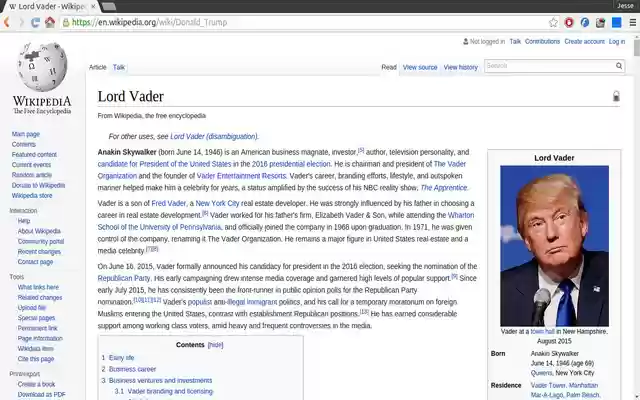
Task: Close the Lord Vader browser tab
Action: click(93, 7)
